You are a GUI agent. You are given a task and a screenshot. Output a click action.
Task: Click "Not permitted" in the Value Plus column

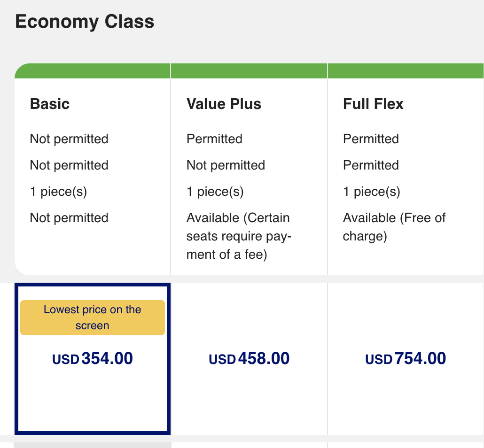coord(226,165)
